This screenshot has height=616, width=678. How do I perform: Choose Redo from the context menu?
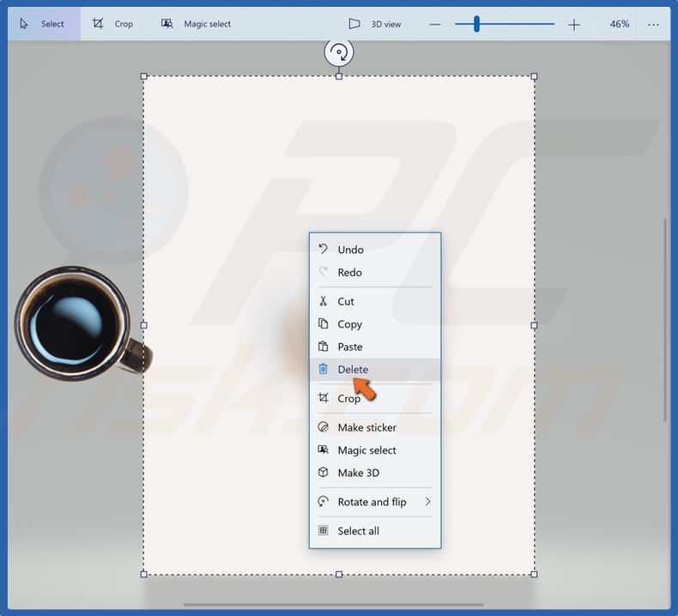point(375,272)
